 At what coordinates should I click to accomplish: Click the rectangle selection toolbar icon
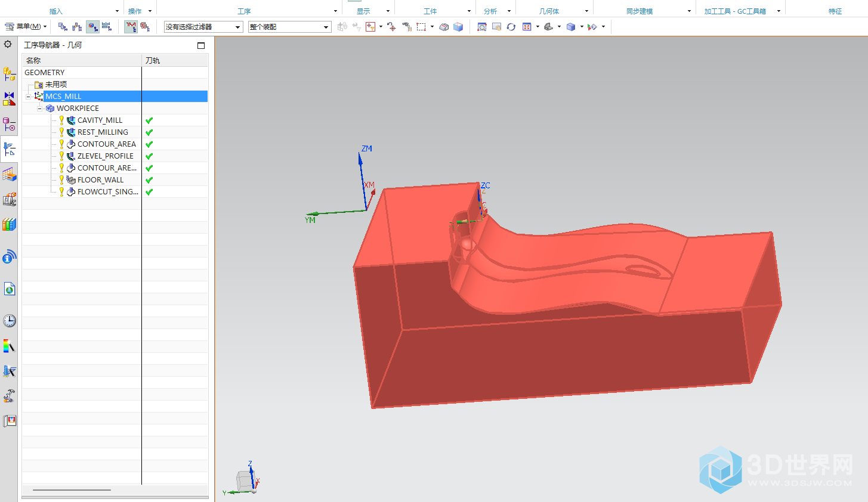coord(421,27)
